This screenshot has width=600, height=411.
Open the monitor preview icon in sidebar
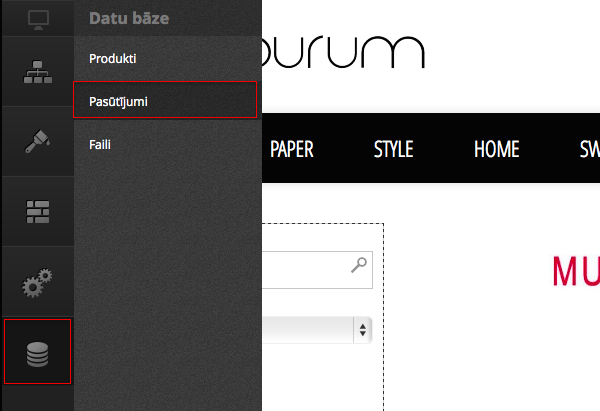click(x=38, y=19)
